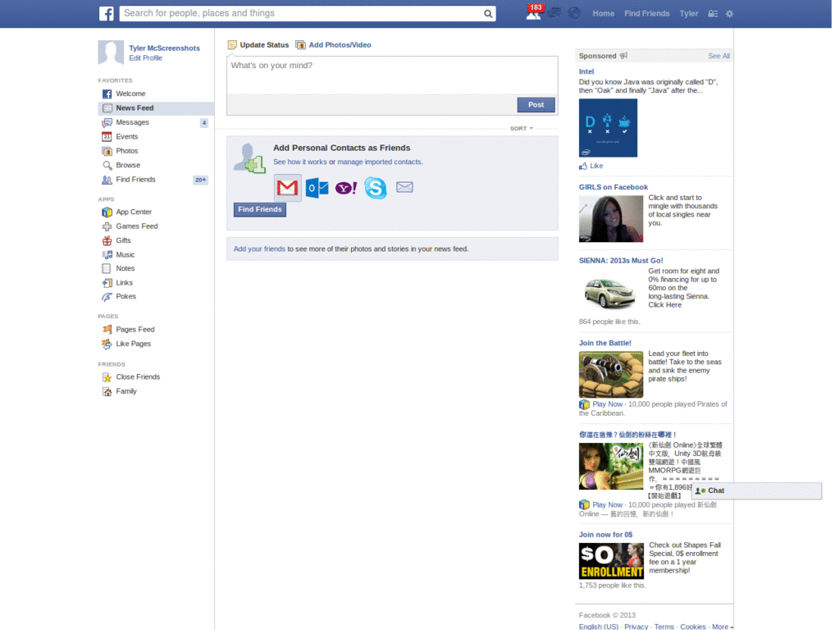Click the Family house icon
840x630 pixels.
[107, 391]
